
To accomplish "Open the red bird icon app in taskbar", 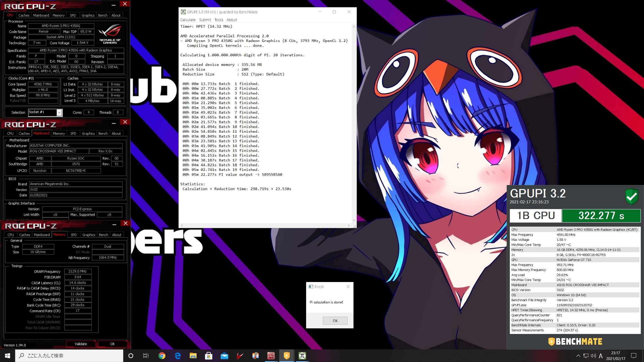I will tap(240, 356).
